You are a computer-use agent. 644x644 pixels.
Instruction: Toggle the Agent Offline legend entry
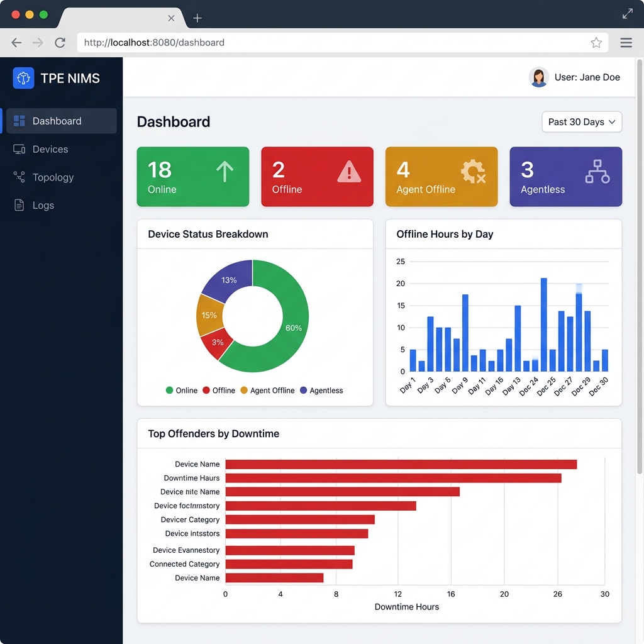267,390
